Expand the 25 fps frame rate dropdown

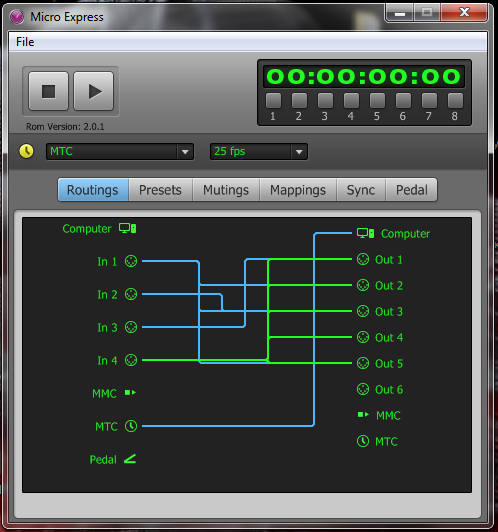pos(259,151)
